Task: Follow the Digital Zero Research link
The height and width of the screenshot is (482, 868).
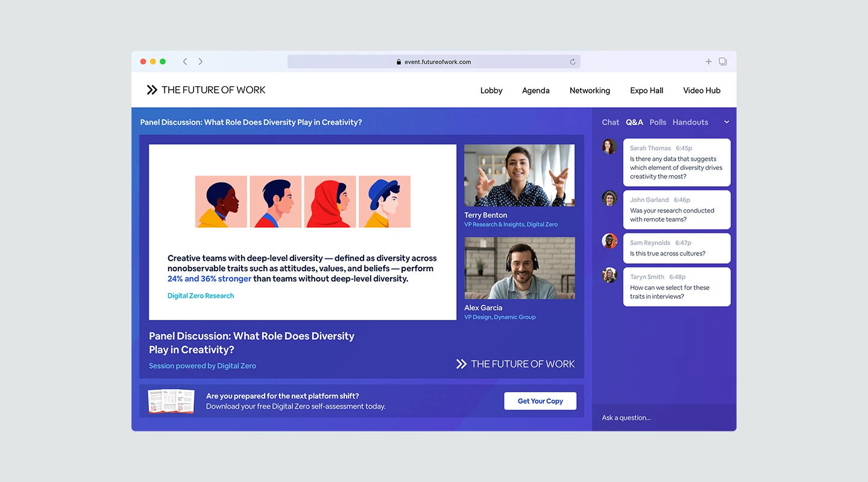Action: [201, 296]
